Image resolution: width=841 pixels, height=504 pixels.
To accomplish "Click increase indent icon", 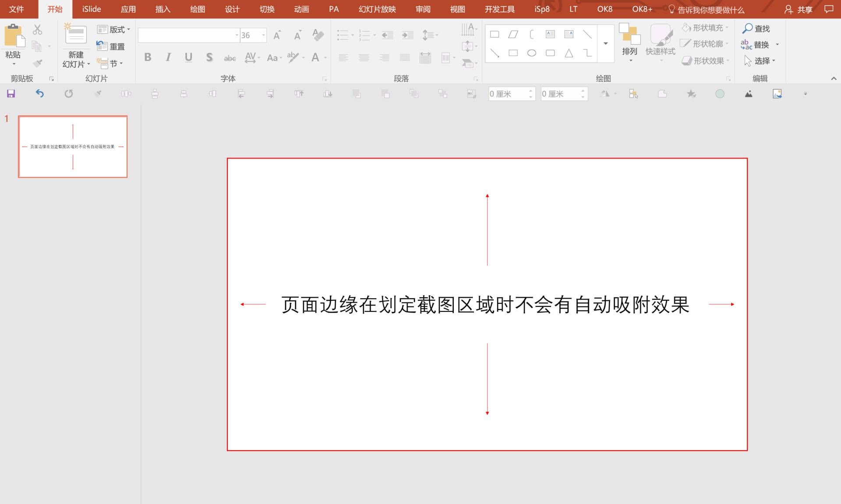I will (x=408, y=35).
